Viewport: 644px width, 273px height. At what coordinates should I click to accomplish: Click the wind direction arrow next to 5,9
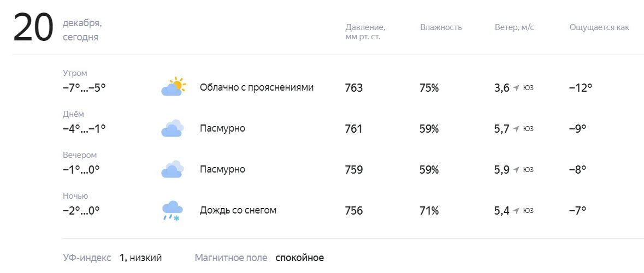(x=517, y=170)
